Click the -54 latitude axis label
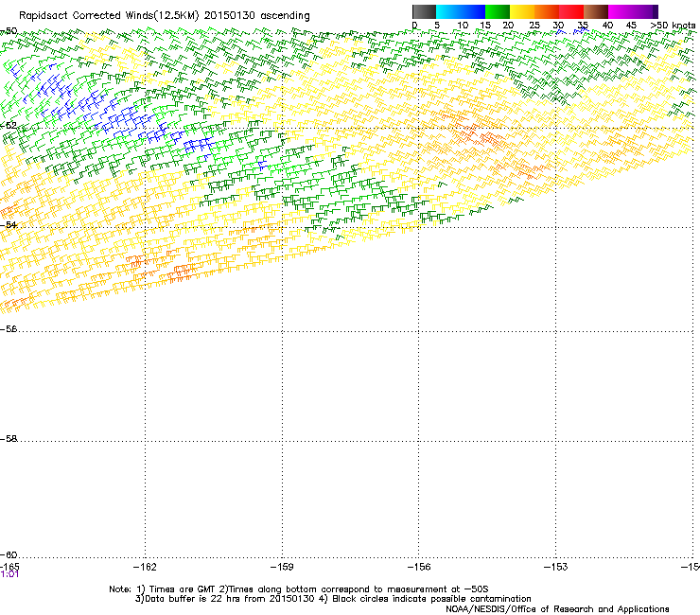The height and width of the screenshot is (615, 700). 9,224
